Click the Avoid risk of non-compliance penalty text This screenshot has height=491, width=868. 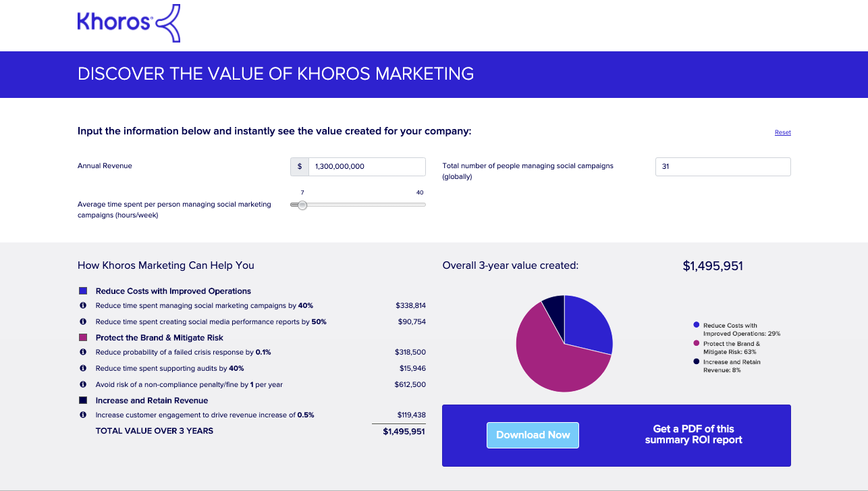[190, 385]
